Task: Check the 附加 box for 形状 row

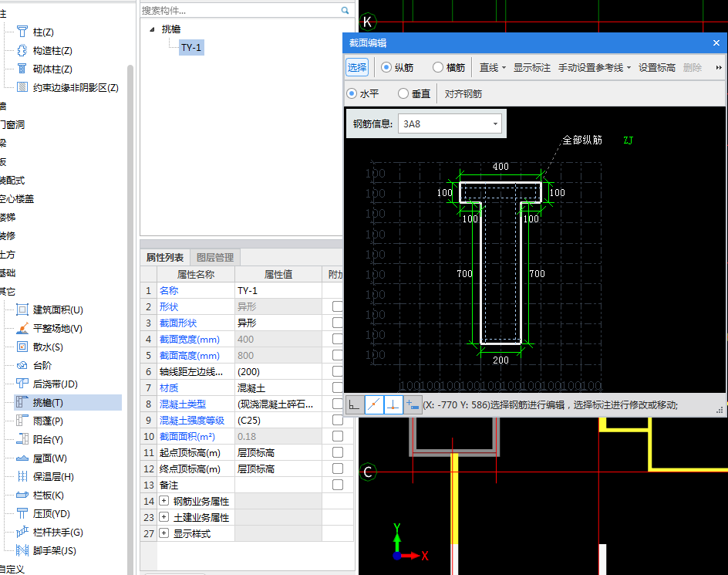Action: click(338, 306)
